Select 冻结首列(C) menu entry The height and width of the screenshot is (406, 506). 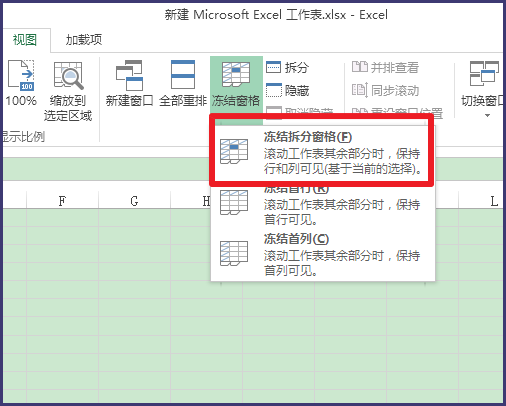[323, 255]
